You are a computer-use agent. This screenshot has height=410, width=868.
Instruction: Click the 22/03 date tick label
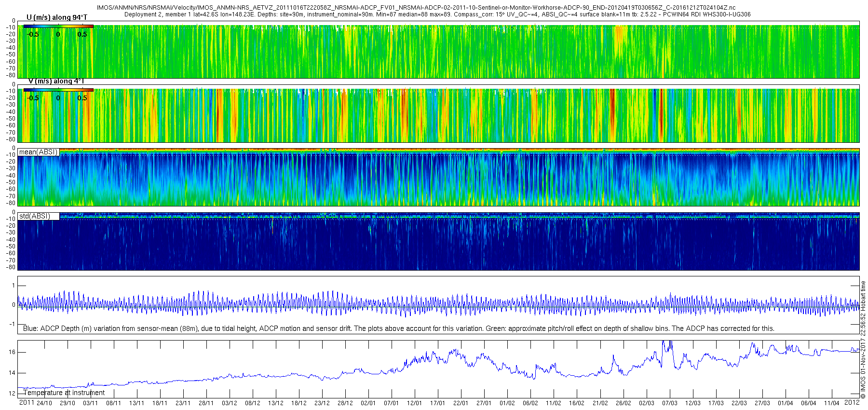[x=739, y=403]
